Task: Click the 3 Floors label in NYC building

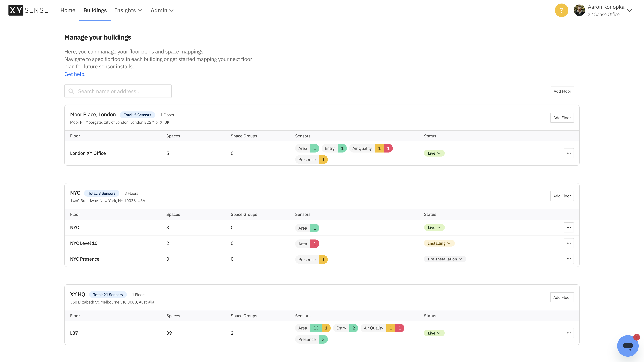Action: [x=131, y=193]
